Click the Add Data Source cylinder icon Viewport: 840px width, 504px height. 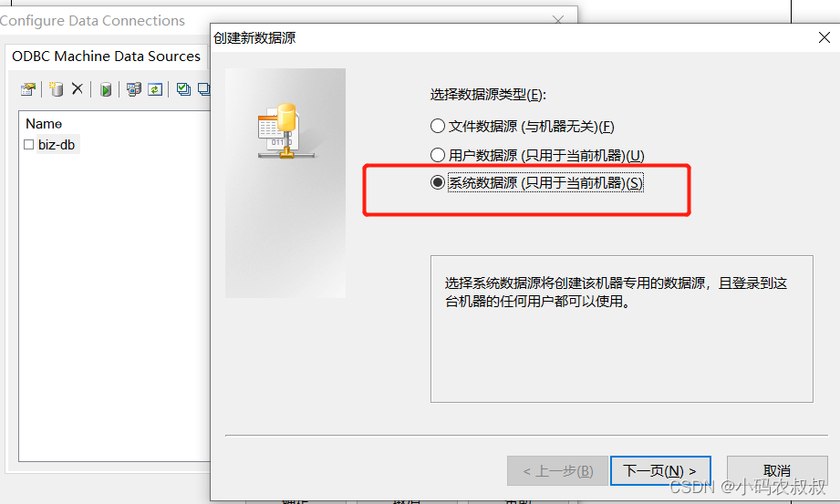click(57, 89)
